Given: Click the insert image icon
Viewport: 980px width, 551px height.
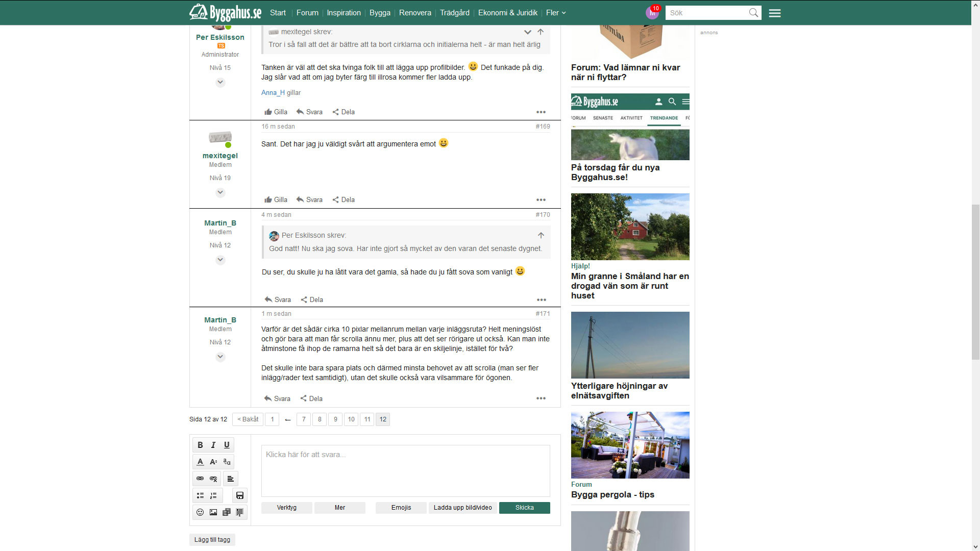Looking at the screenshot, I should (213, 512).
